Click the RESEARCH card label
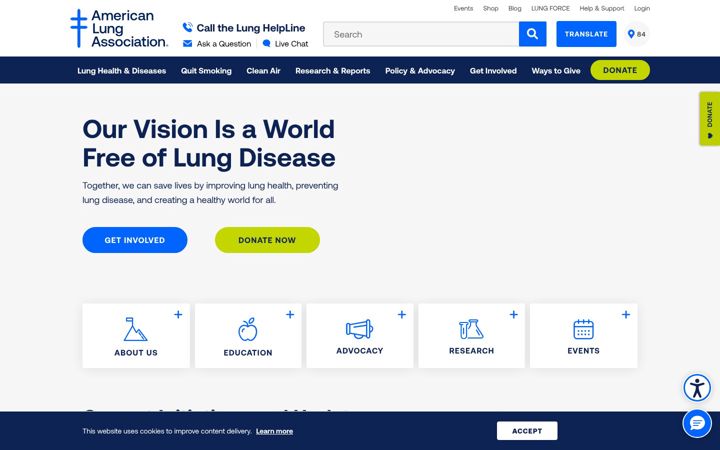 472,351
